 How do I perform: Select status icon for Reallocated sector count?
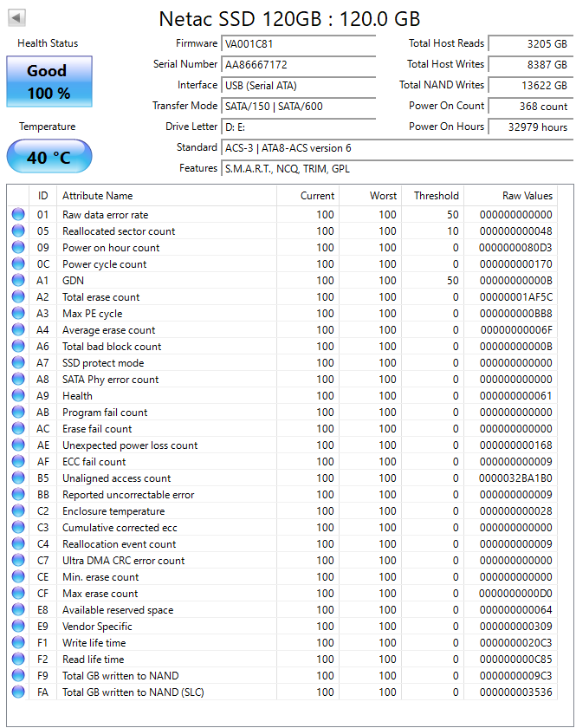(x=18, y=231)
